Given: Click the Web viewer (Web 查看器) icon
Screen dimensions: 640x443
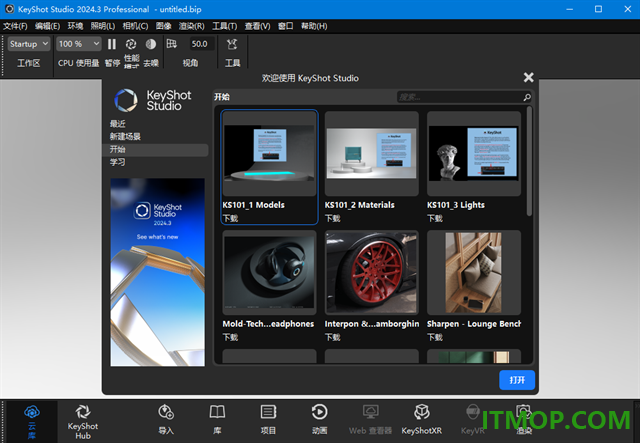Looking at the screenshot, I should point(370,412).
